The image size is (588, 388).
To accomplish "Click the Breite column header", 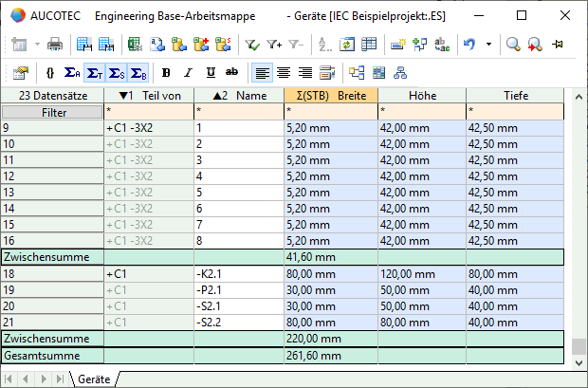I will (330, 95).
